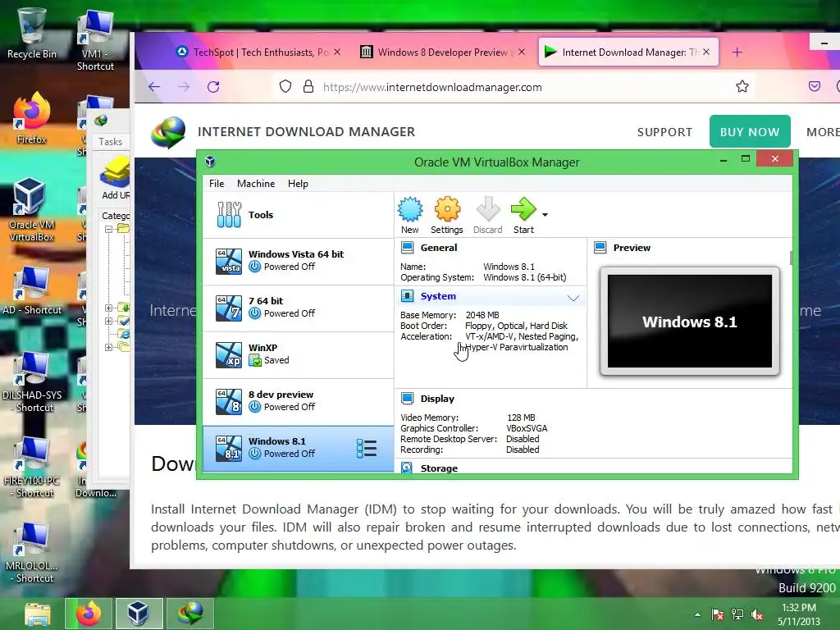Open Firefox desktop shortcut
The width and height of the screenshot is (840, 630).
32,119
